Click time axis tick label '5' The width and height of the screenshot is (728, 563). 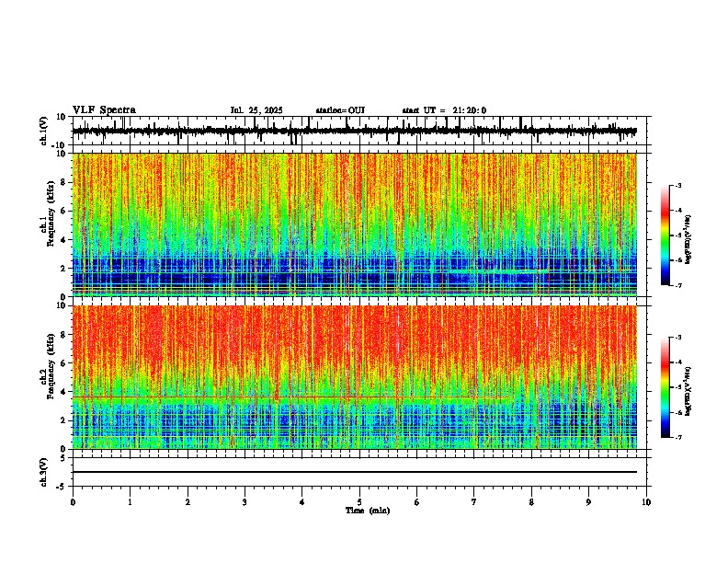coord(359,502)
